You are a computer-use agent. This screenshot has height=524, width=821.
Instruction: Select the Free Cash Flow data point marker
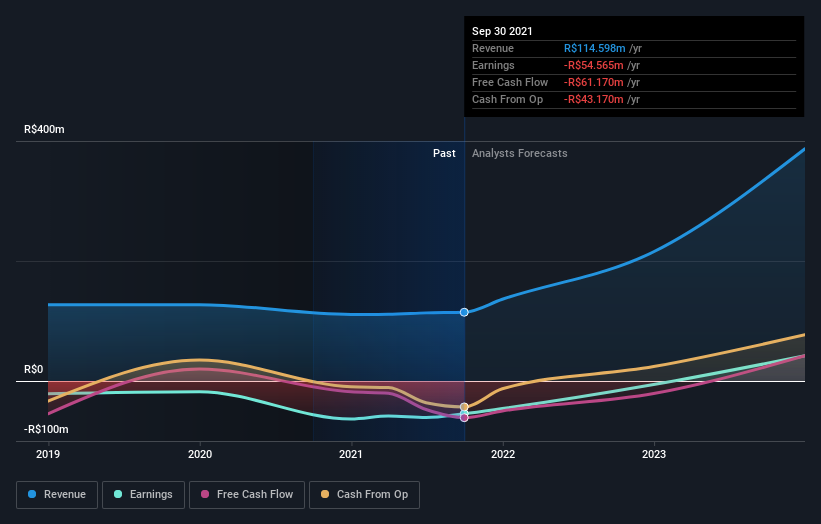[x=464, y=418]
